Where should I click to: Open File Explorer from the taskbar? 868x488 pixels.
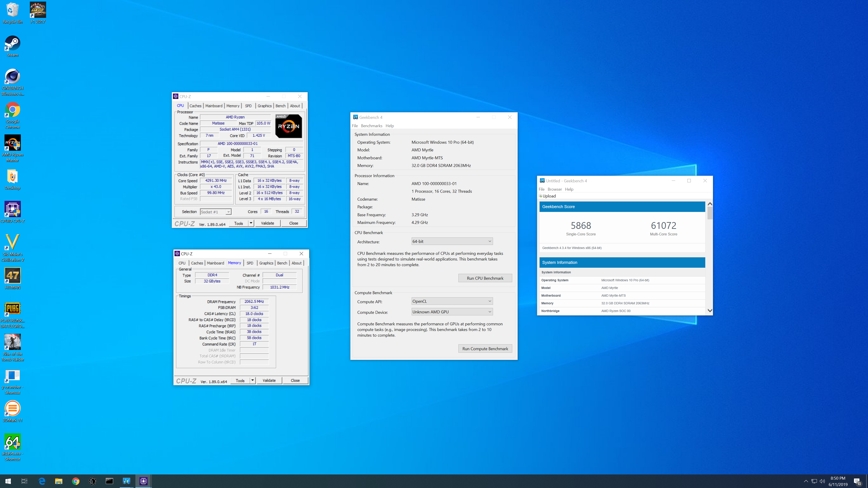pos(59,481)
